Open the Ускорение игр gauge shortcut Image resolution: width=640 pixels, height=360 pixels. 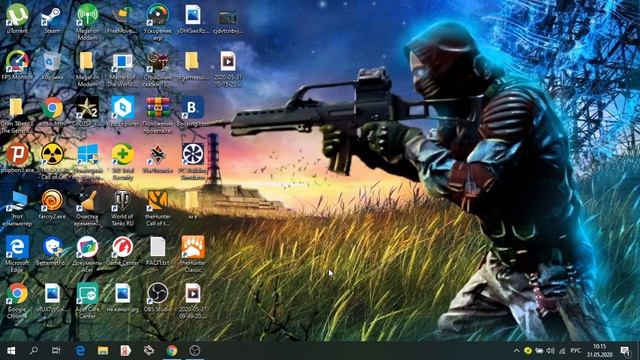158,16
